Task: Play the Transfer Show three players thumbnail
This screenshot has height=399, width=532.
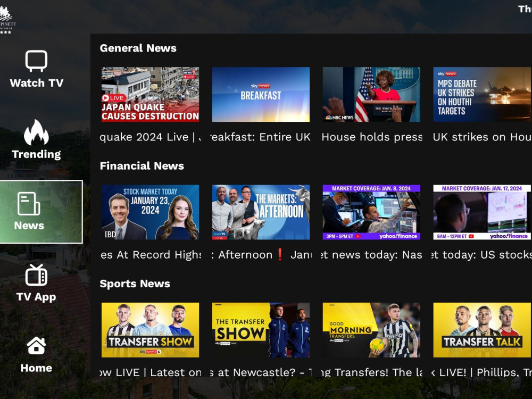Action: click(151, 330)
